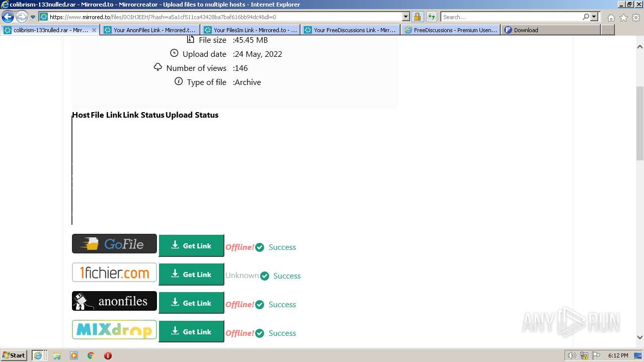This screenshot has height=362, width=644.
Task: Click the '45.45 MB' file size value
Action: [251, 40]
